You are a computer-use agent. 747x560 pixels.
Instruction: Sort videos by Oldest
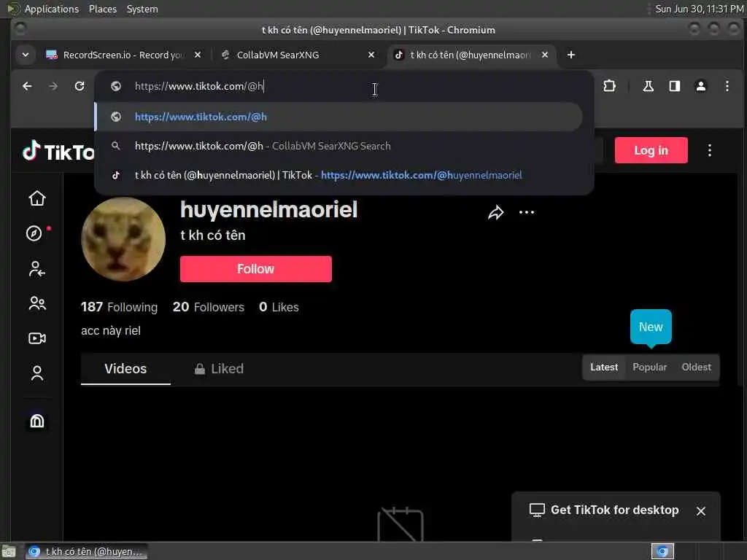tap(696, 367)
